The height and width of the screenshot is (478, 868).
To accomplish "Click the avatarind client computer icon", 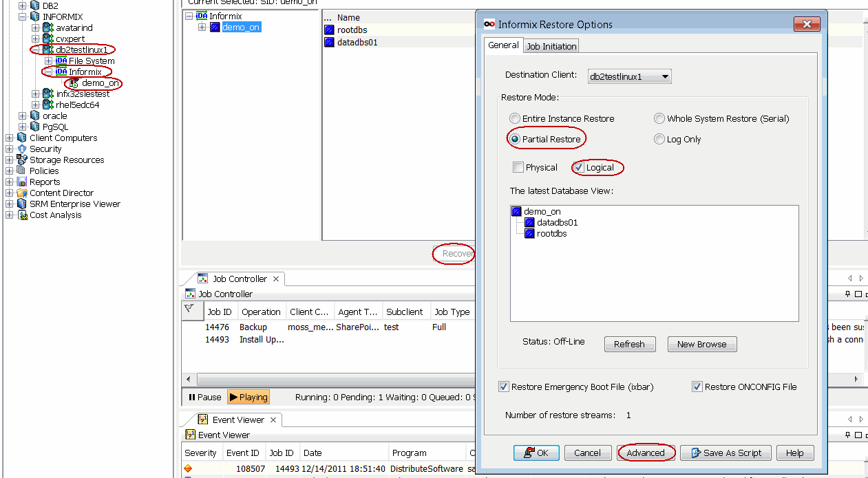I will [x=48, y=28].
